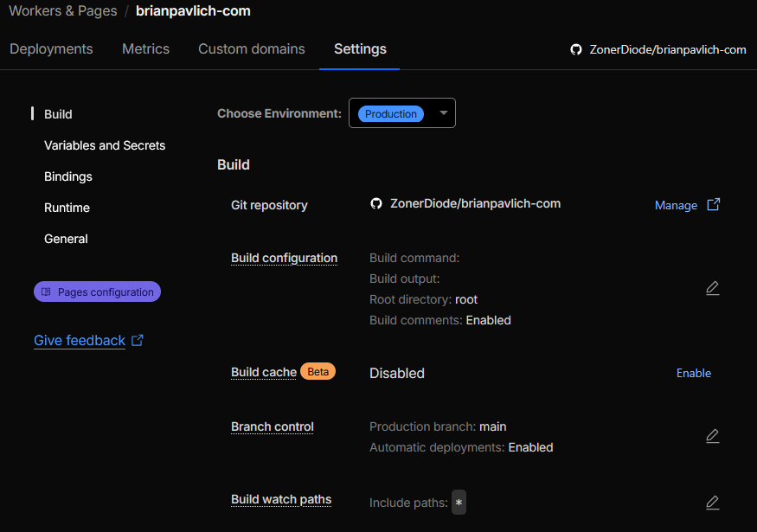757x532 pixels.
Task: Click the Pages configuration button
Action: tap(97, 292)
